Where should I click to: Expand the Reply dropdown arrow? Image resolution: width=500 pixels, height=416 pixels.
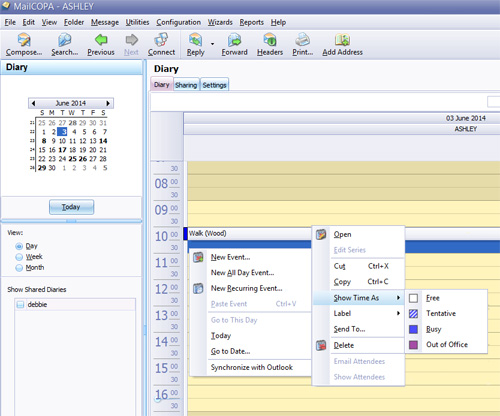click(x=212, y=44)
